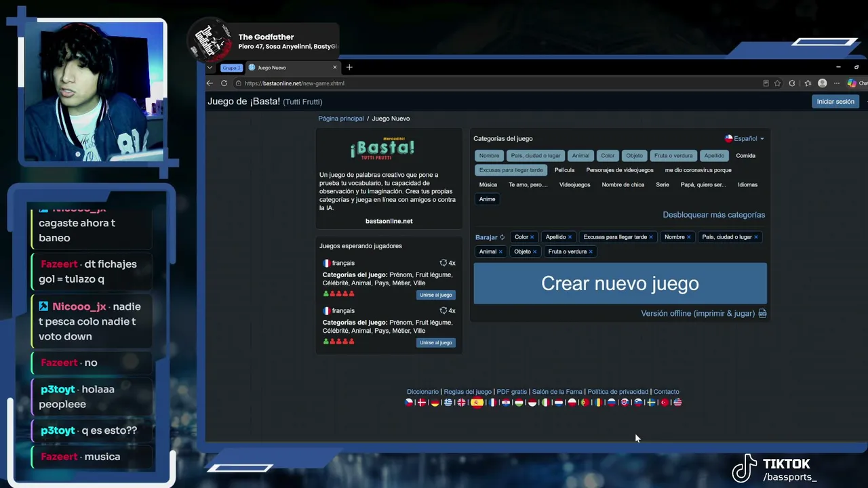Open the PDF gratis link
Screen dimensions: 868x488
tap(511, 392)
